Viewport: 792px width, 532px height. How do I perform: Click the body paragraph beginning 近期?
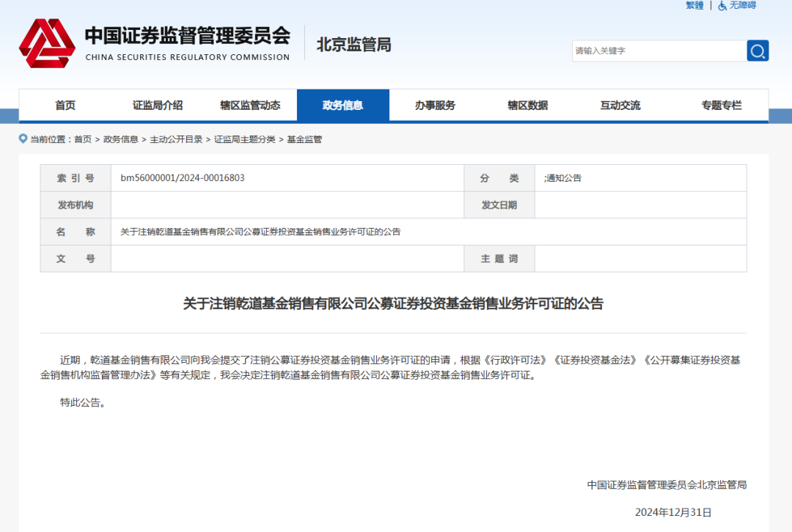pyautogui.click(x=390, y=367)
